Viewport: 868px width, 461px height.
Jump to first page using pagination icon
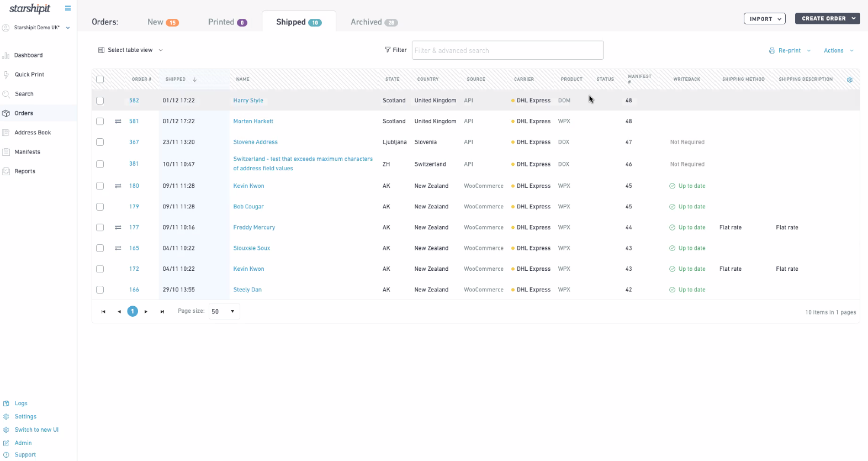point(103,312)
